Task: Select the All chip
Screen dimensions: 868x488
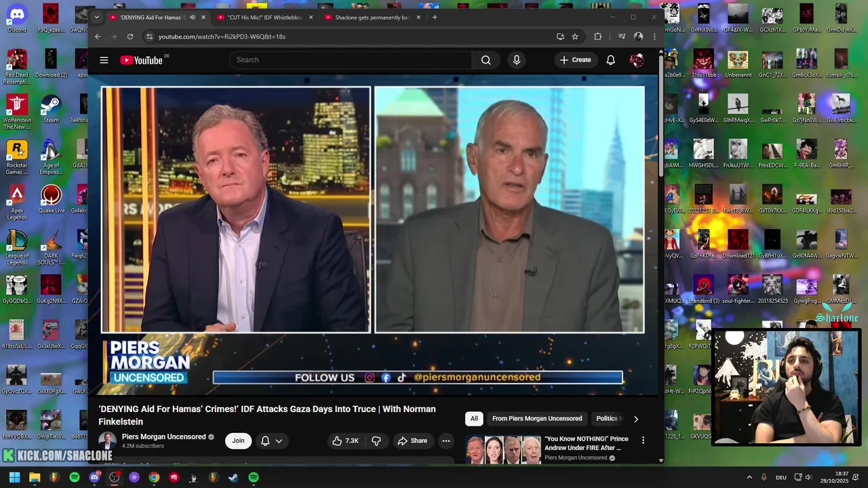Action: 474,419
